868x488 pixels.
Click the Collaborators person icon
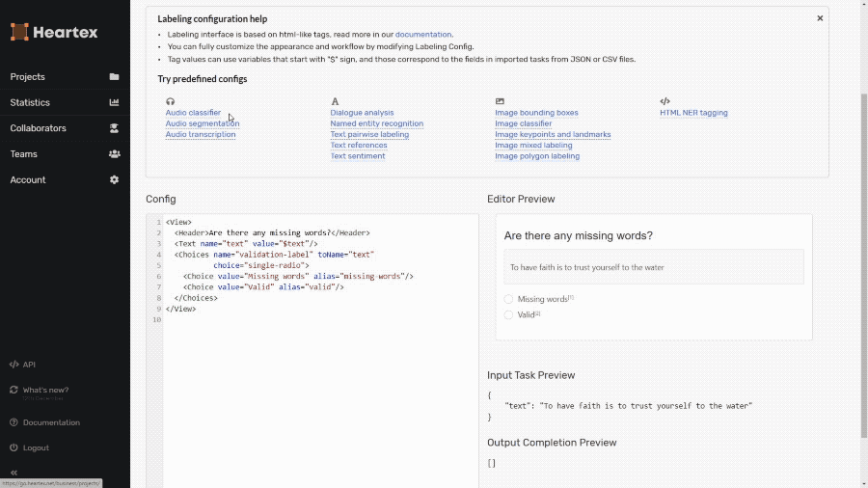pos(114,128)
